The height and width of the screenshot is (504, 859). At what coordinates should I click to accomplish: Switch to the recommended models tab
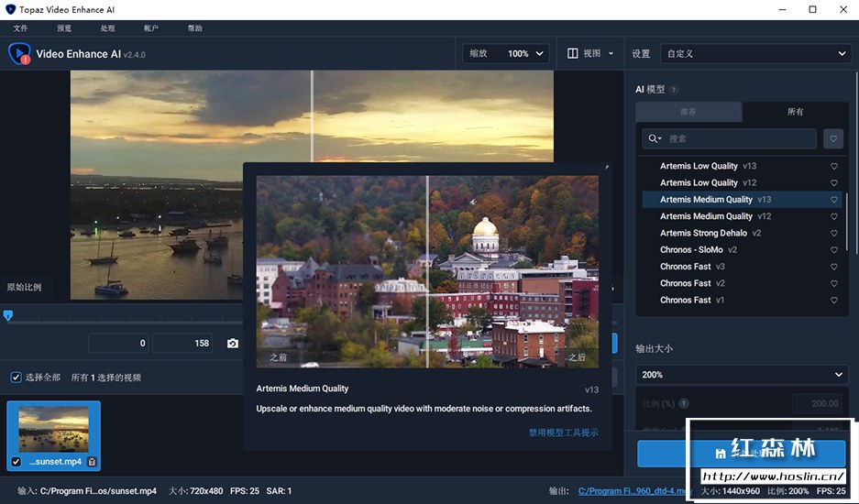[x=688, y=112]
